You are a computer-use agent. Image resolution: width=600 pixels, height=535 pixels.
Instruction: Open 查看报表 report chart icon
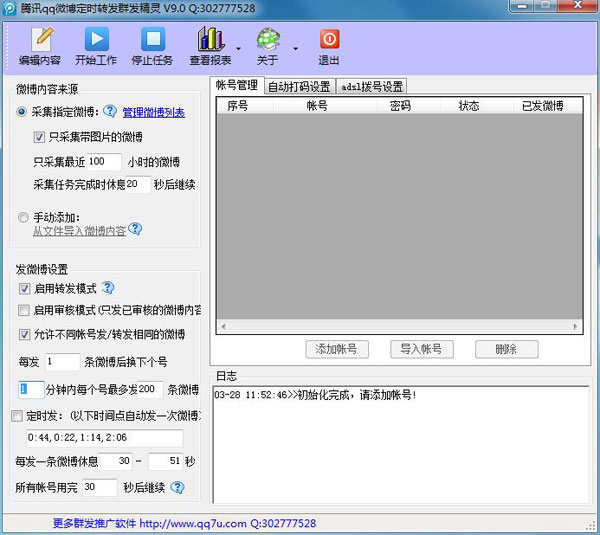click(210, 39)
